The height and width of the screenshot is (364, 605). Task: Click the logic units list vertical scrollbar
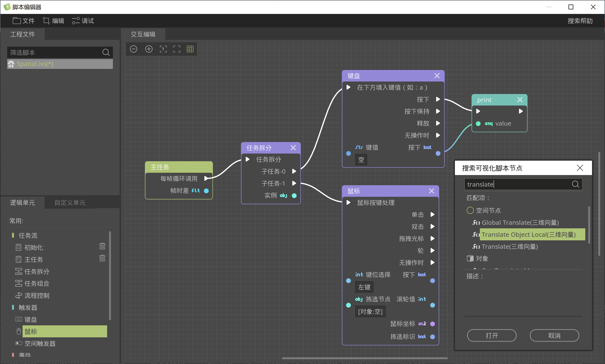coord(110,276)
